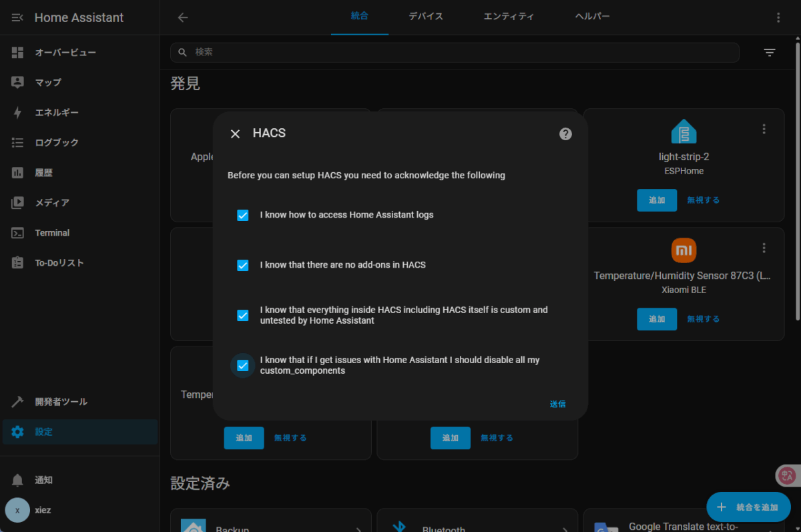Collapse the Home Assistant sidebar menu
The width and height of the screenshot is (801, 532).
coord(17,18)
